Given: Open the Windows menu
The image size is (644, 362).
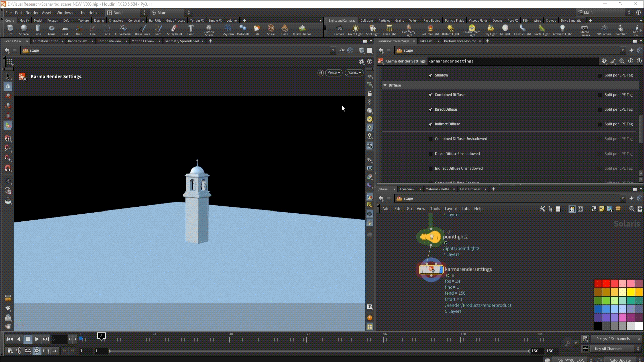Looking at the screenshot, I should 65,13.
